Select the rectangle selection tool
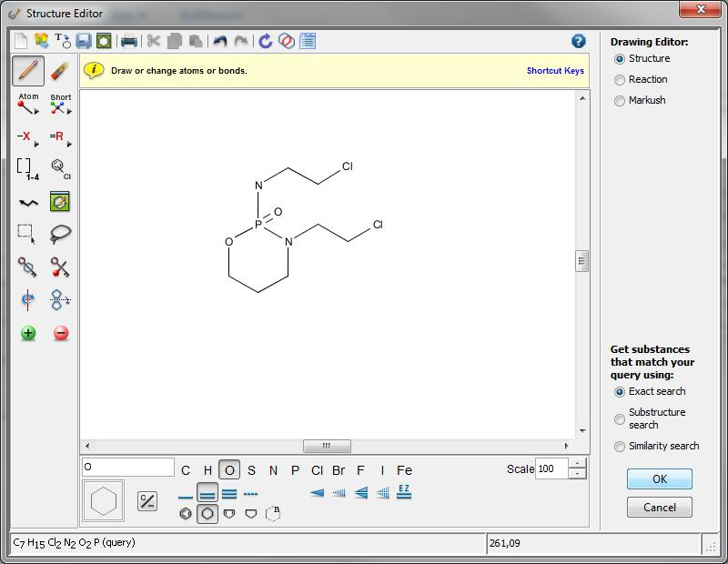 click(26, 234)
